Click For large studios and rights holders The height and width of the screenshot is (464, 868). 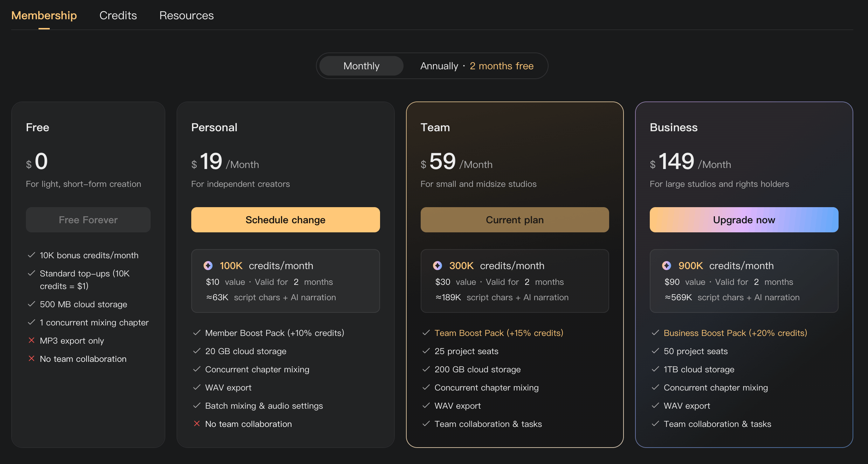click(719, 184)
